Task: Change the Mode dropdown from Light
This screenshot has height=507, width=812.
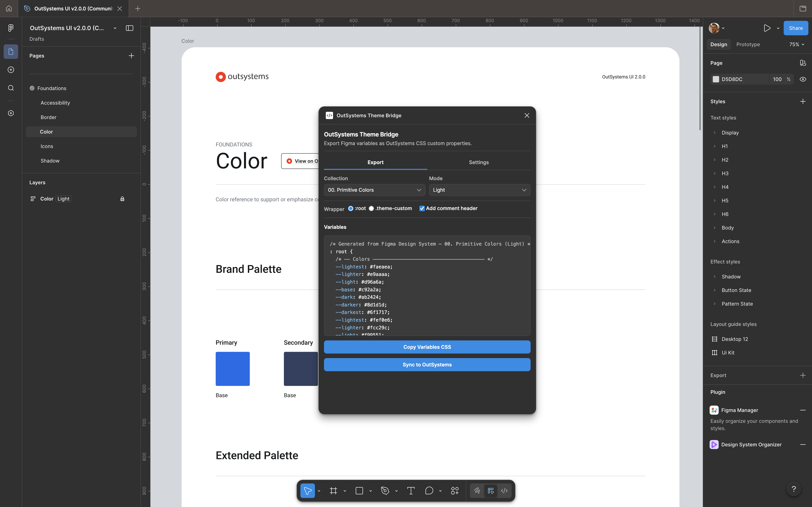Action: (479, 190)
